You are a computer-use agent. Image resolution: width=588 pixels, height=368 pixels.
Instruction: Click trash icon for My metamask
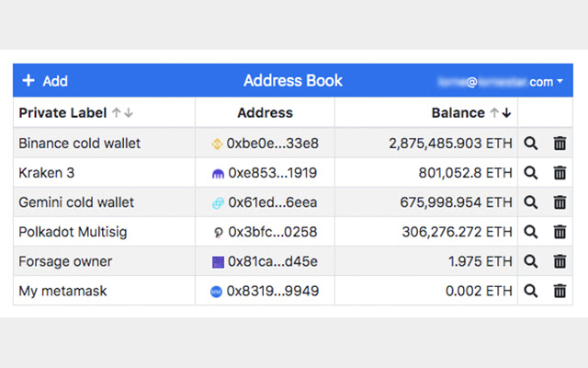click(x=560, y=291)
